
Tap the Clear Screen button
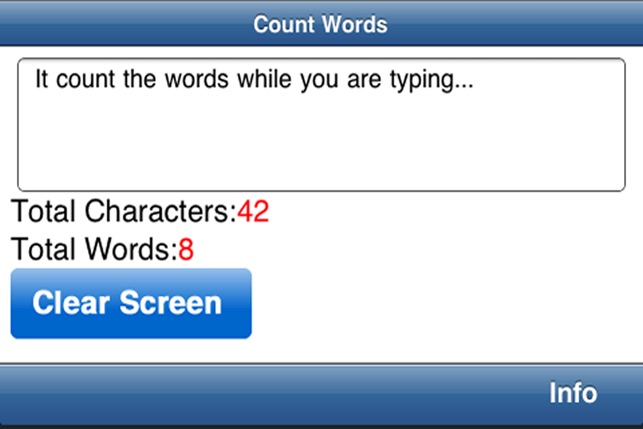(131, 303)
